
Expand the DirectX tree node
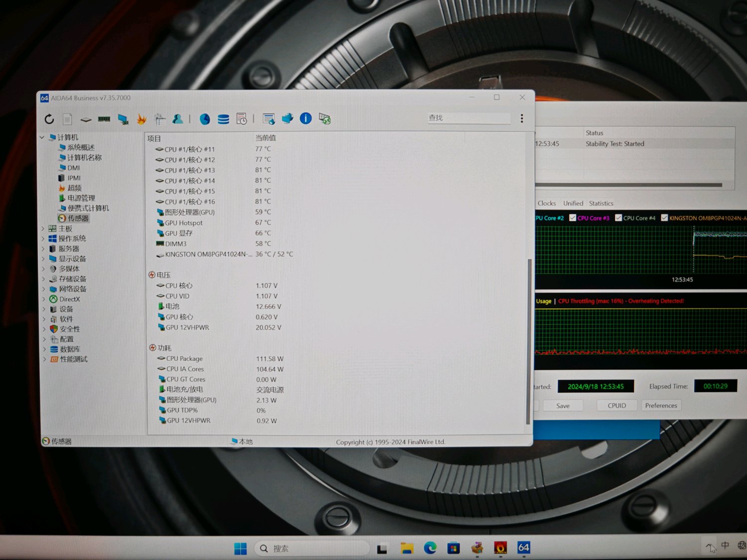(x=43, y=299)
